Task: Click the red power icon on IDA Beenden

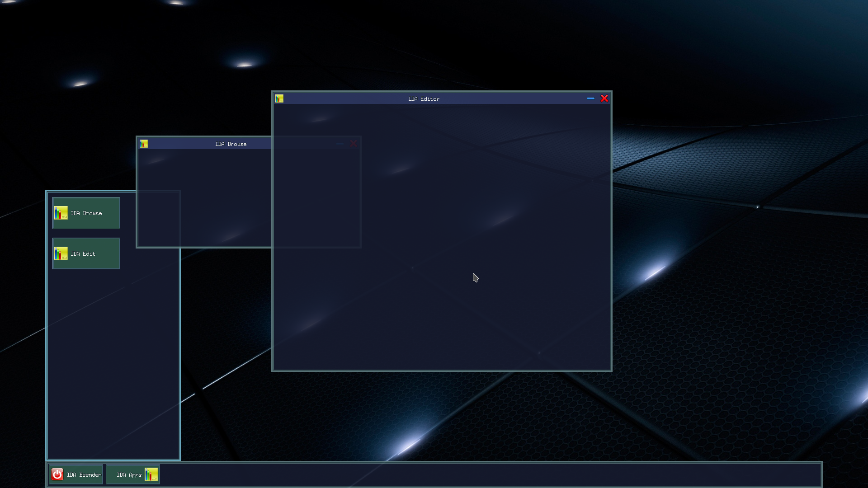Action: click(x=58, y=474)
